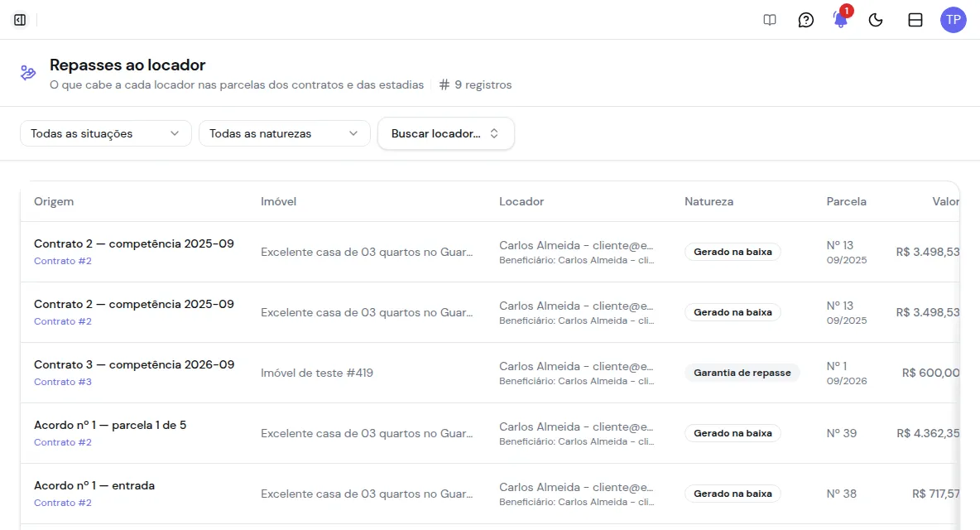The image size is (980, 530).
Task: Click the layout panel icon
Action: [x=915, y=20]
